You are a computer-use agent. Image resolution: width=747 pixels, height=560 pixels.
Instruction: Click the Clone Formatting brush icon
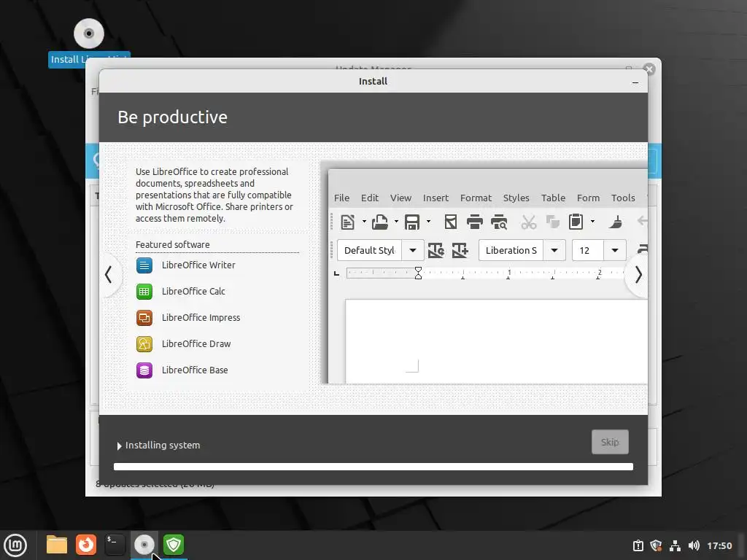[x=616, y=222]
